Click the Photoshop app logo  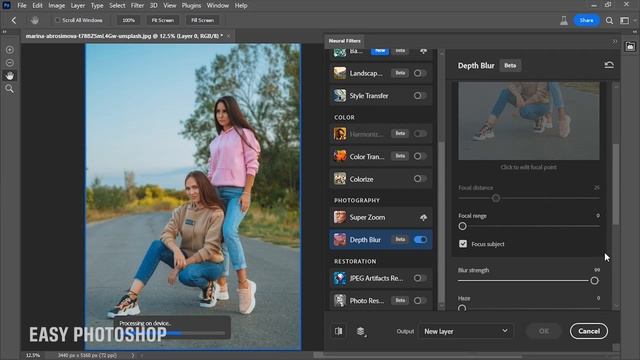pos(6,5)
